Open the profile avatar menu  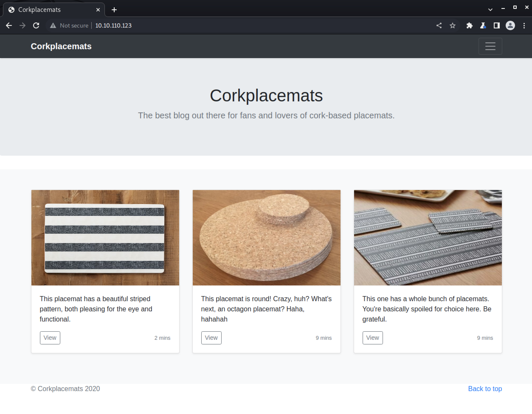(x=510, y=25)
